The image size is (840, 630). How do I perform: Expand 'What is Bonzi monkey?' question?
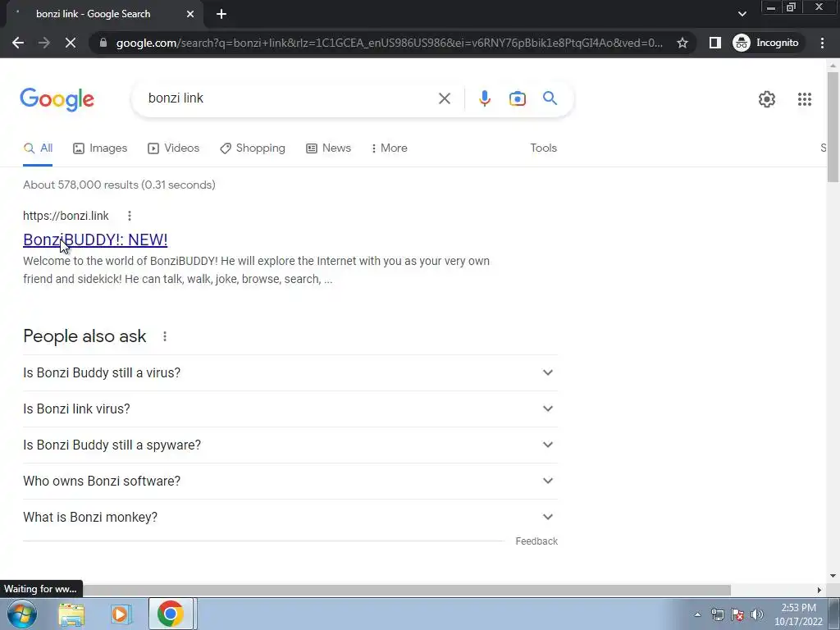290,518
